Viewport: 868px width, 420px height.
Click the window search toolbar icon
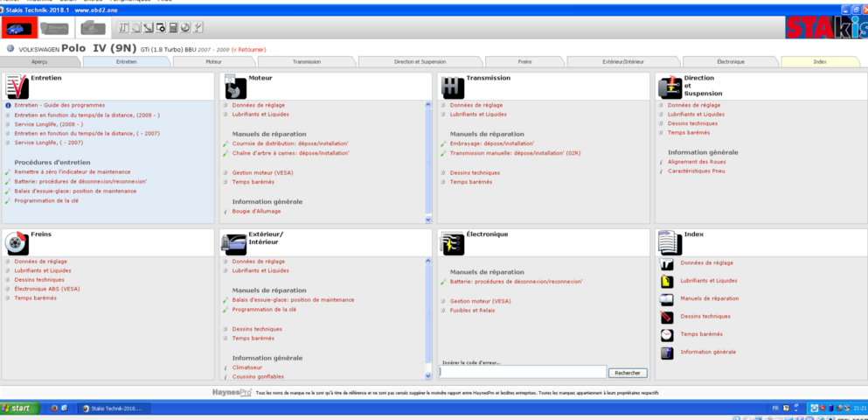tap(161, 27)
